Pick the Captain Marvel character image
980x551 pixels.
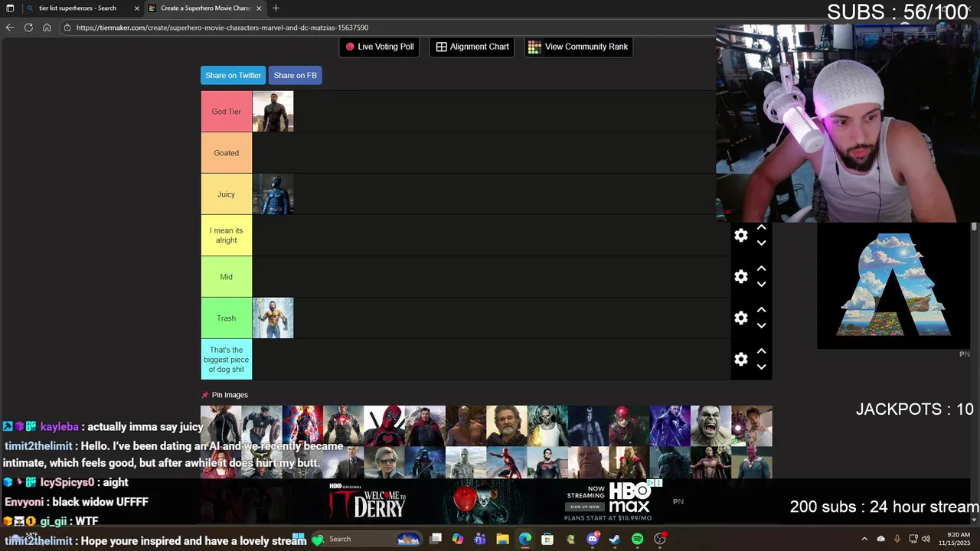302,425
